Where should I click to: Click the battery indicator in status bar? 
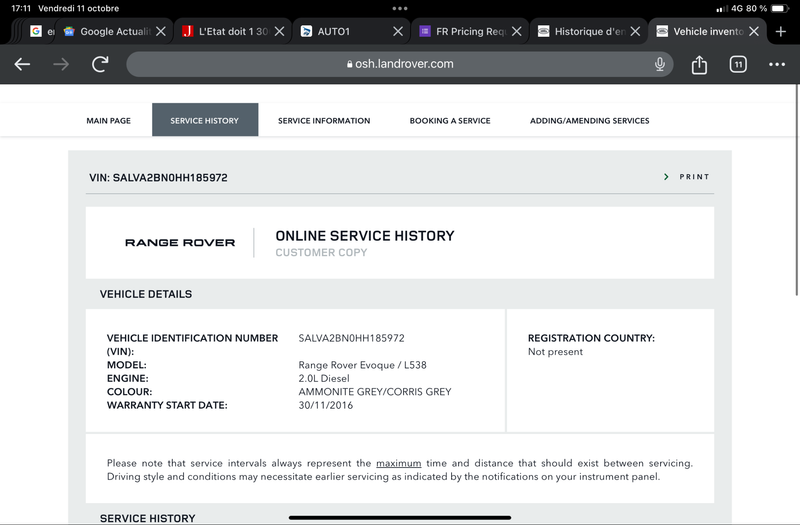pos(780,9)
